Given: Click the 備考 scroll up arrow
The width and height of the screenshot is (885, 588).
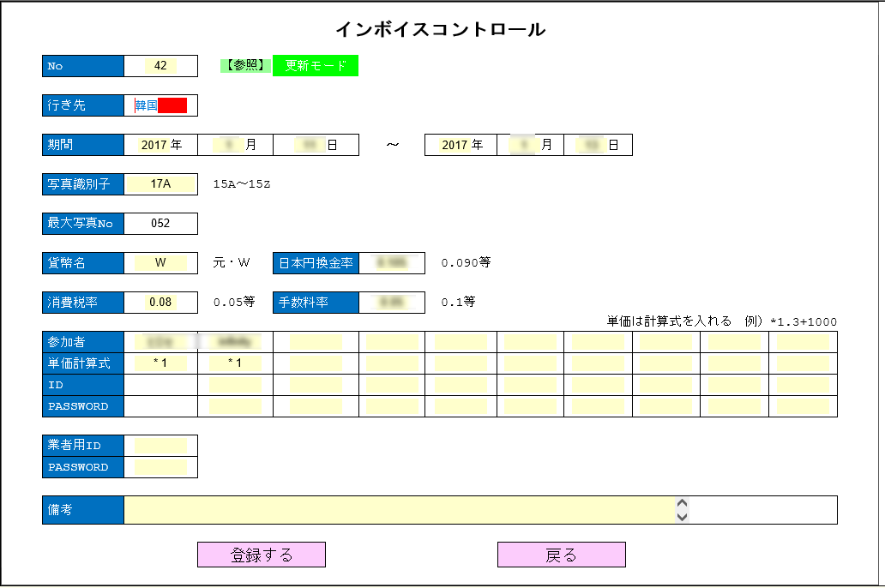Looking at the screenshot, I should (683, 504).
